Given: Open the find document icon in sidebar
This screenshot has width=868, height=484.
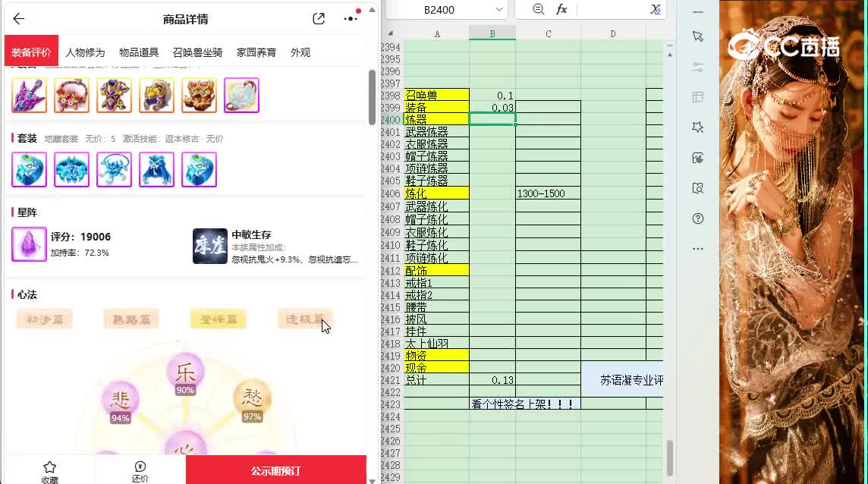Looking at the screenshot, I should 697,188.
